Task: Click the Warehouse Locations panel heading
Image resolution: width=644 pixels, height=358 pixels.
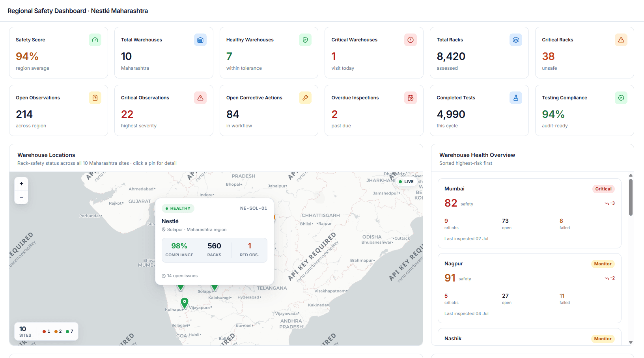Action: click(46, 155)
